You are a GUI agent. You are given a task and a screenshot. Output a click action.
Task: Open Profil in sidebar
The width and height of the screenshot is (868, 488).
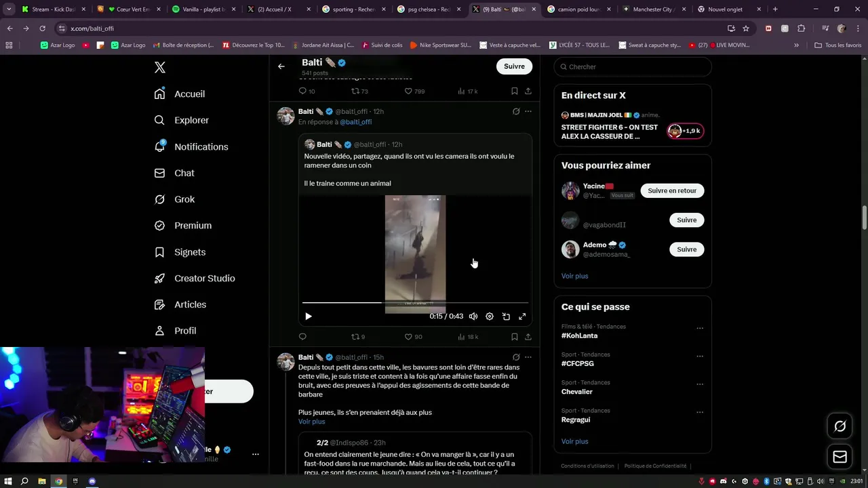176,331
